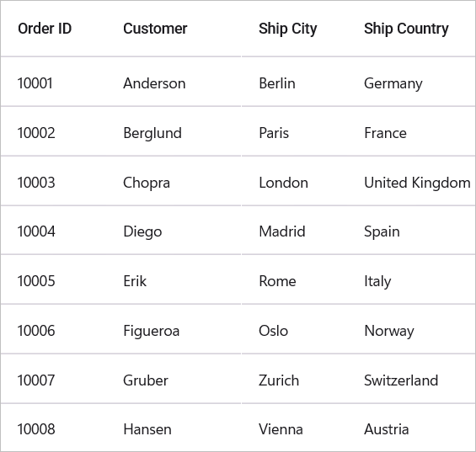Screen dimensions: 476x452
Task: Select the Oslo ship city cell
Action: [x=273, y=330]
